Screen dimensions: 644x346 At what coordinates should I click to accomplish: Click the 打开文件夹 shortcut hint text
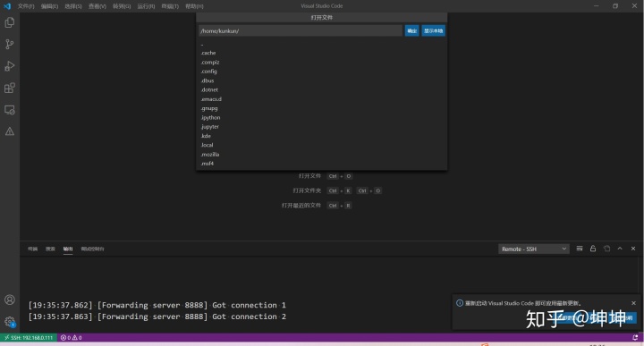tap(307, 190)
